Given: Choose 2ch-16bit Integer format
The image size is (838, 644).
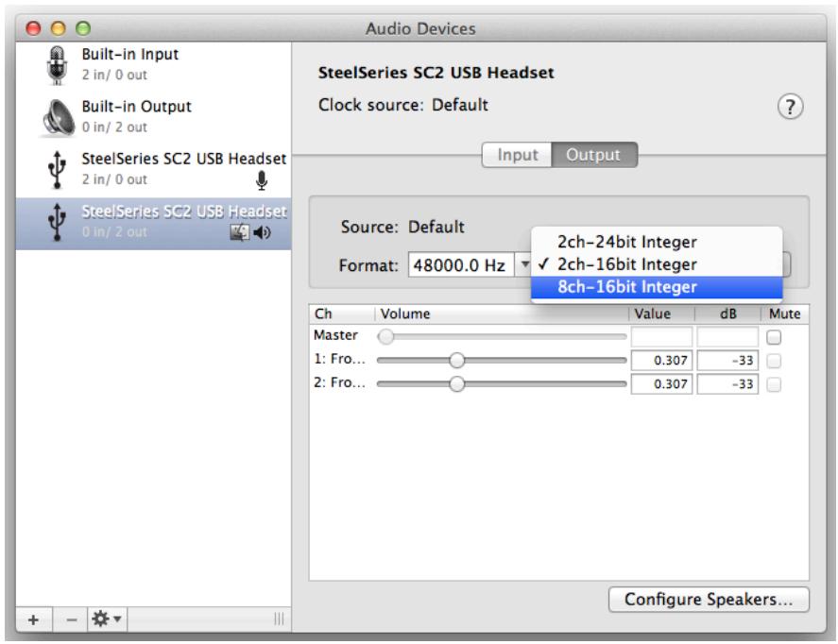Looking at the screenshot, I should (657, 264).
